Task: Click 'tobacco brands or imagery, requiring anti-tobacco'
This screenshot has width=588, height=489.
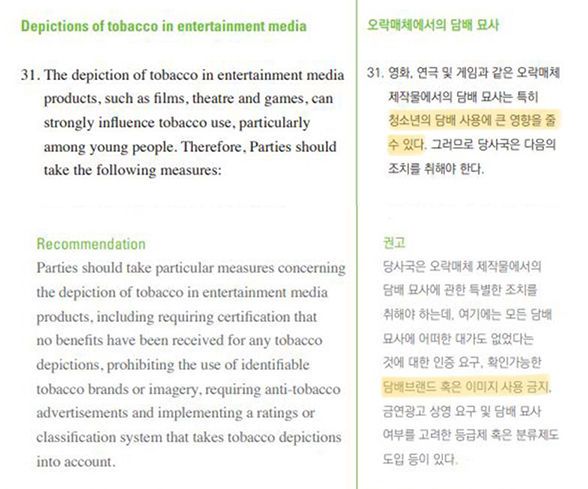Action: 188,389
